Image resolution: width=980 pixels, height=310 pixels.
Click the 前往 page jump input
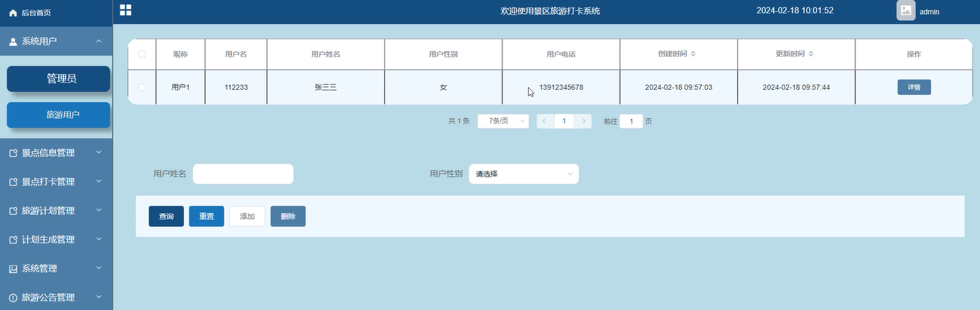(x=631, y=121)
